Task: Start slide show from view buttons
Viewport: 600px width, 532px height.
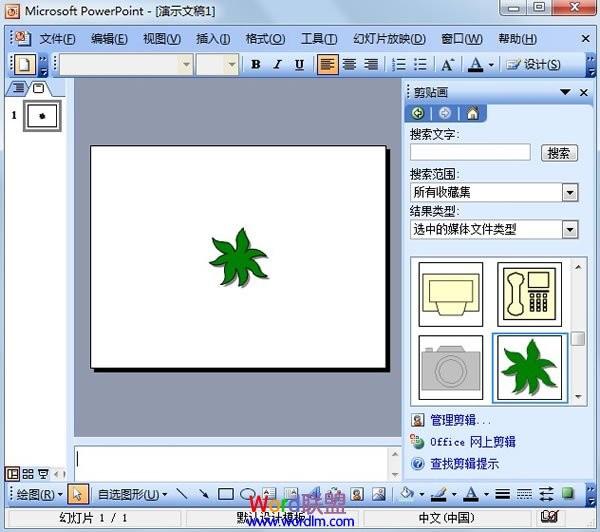Action: 43,474
